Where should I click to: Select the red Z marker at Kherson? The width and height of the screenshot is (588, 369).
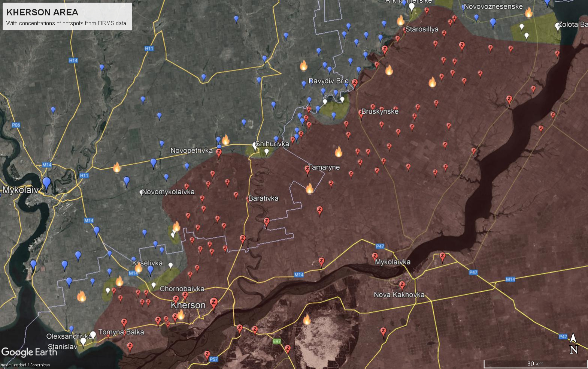pos(213,304)
